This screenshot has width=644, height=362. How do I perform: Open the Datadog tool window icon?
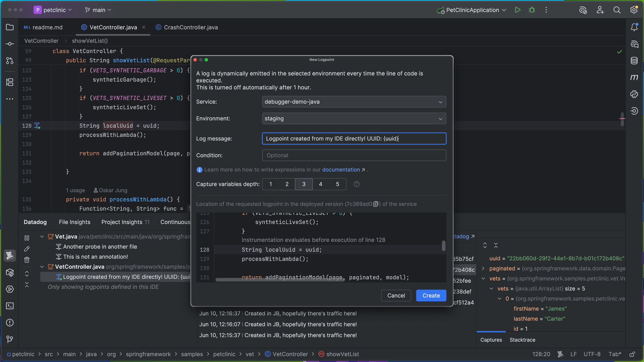point(10,256)
